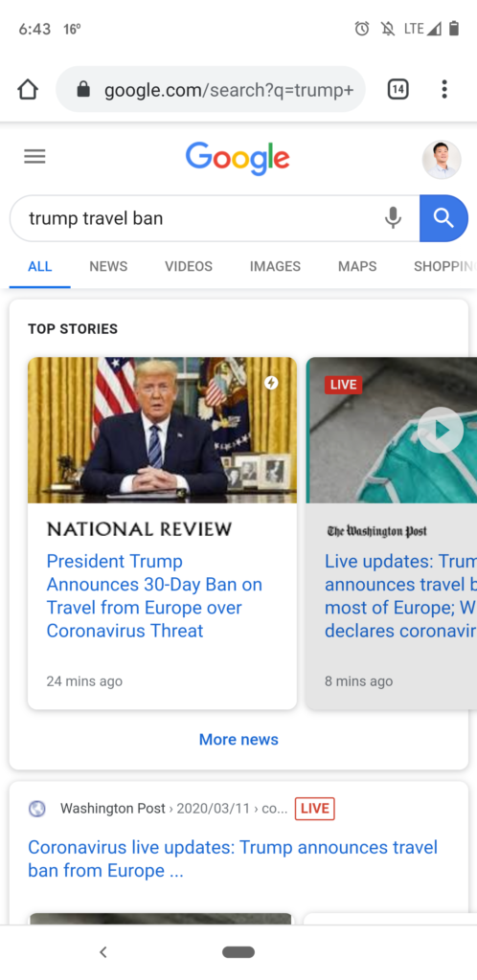This screenshot has height=980, width=477.
Task: Open Chrome's three-dot overflow menu
Action: [x=443, y=89]
